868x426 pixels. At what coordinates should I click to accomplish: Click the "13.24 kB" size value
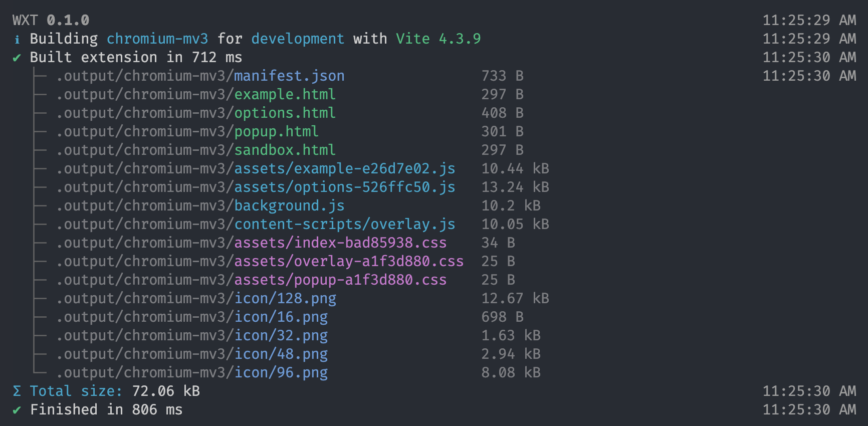click(515, 187)
